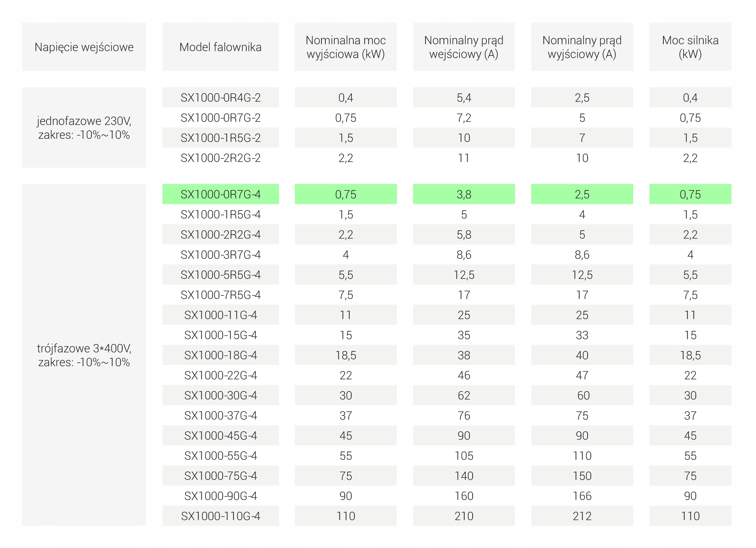The height and width of the screenshot is (548, 756).
Task: Click the SX1000-0R4G-2 model cell
Action: 220,98
